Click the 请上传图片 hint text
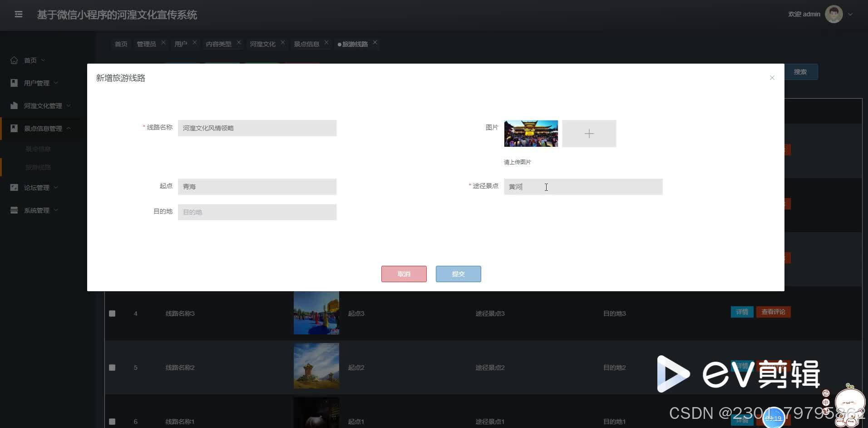Image resolution: width=868 pixels, height=428 pixels. tap(517, 162)
